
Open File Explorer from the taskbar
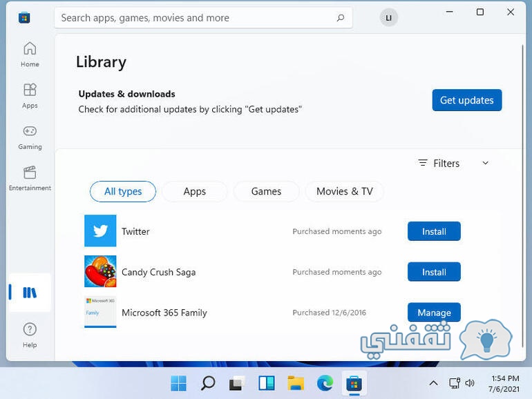pyautogui.click(x=296, y=383)
